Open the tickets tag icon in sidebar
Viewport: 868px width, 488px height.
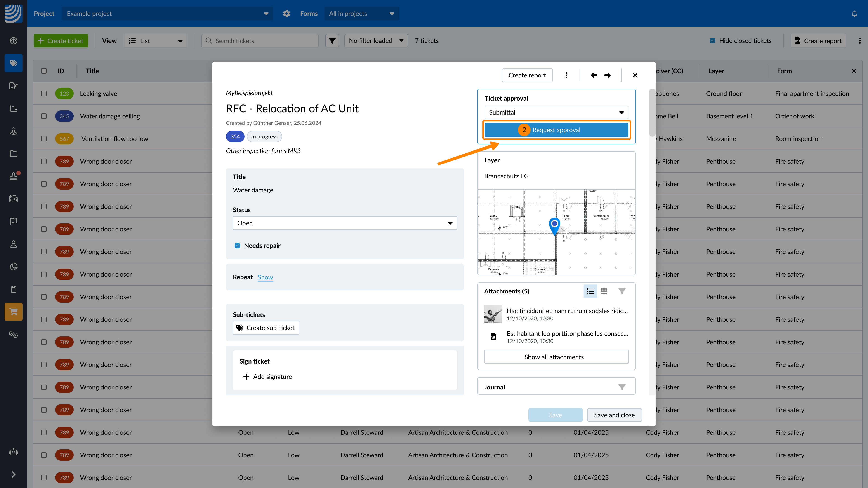point(14,63)
